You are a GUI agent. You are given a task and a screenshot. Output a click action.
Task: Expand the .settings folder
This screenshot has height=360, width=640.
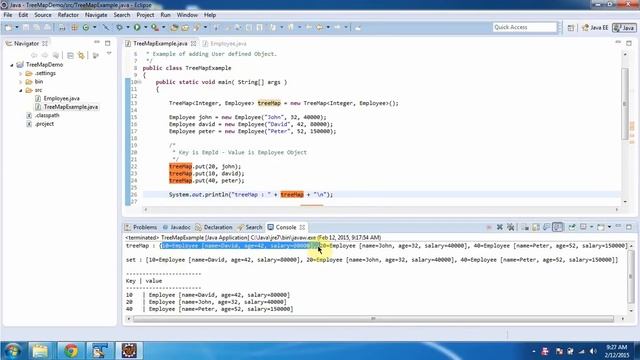tap(20, 73)
